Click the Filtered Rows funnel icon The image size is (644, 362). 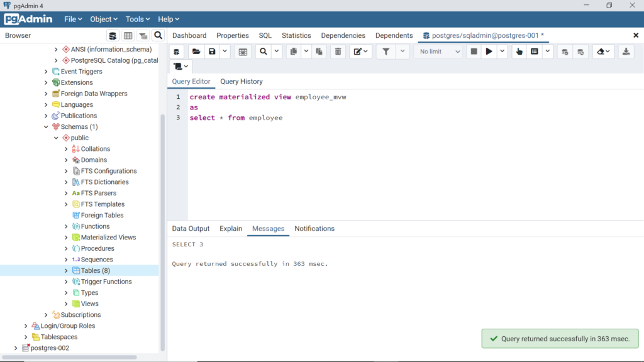pos(143,36)
